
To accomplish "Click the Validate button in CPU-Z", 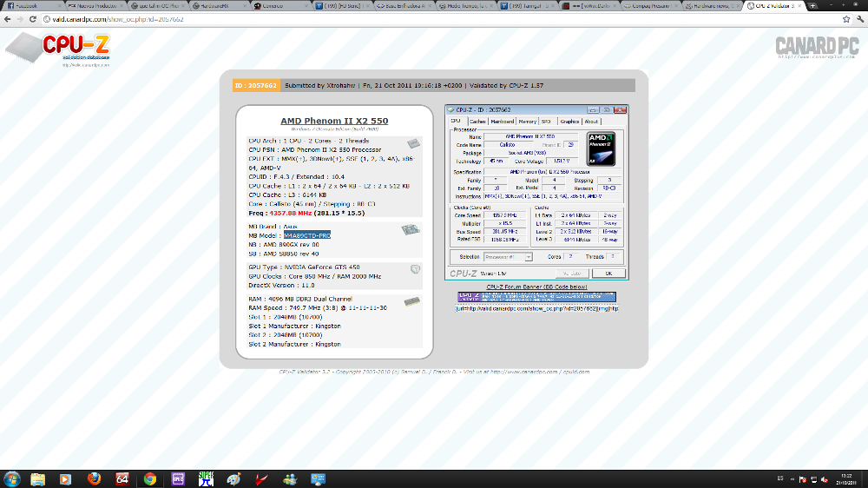I will pos(572,274).
